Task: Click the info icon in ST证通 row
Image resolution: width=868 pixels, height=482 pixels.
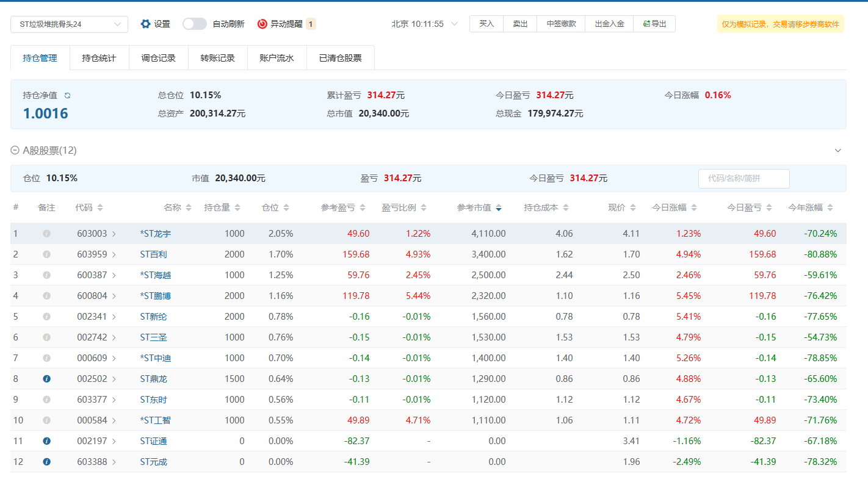Action: coord(46,441)
